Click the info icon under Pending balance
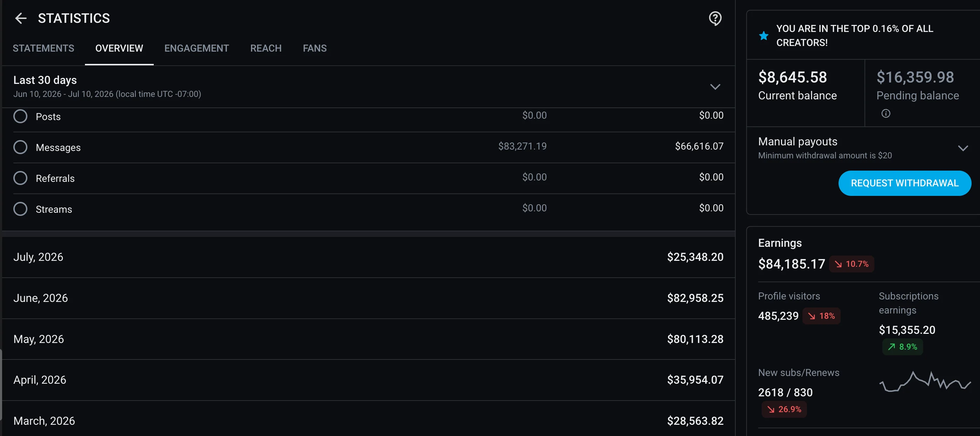 point(886,113)
